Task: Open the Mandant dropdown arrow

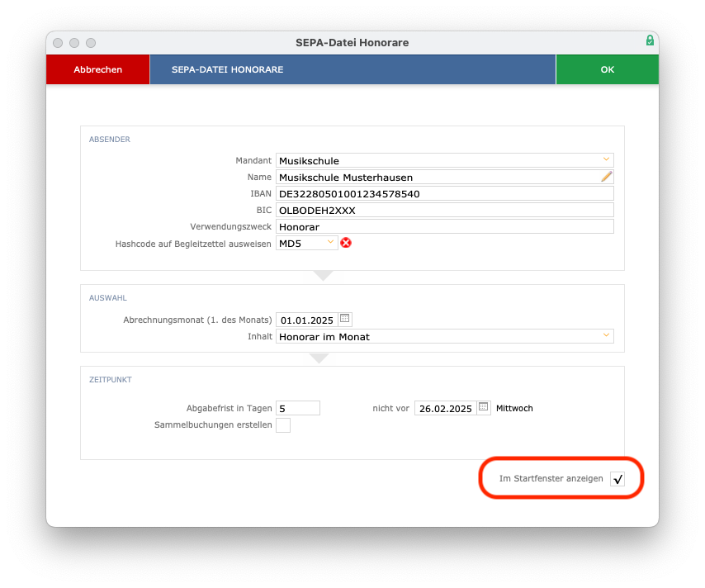Action: tap(606, 159)
